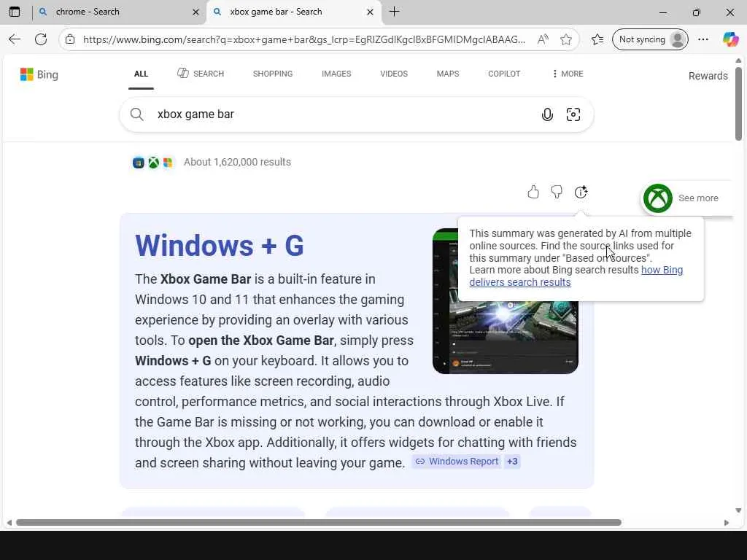Click the scroll left arrow
This screenshot has height=560, width=747.
pos(9,523)
